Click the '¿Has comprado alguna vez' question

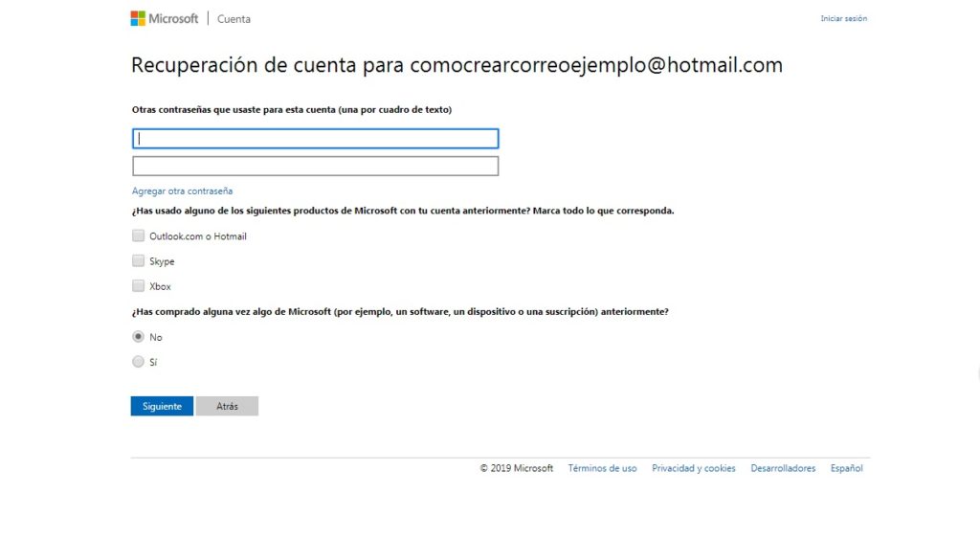click(x=400, y=311)
